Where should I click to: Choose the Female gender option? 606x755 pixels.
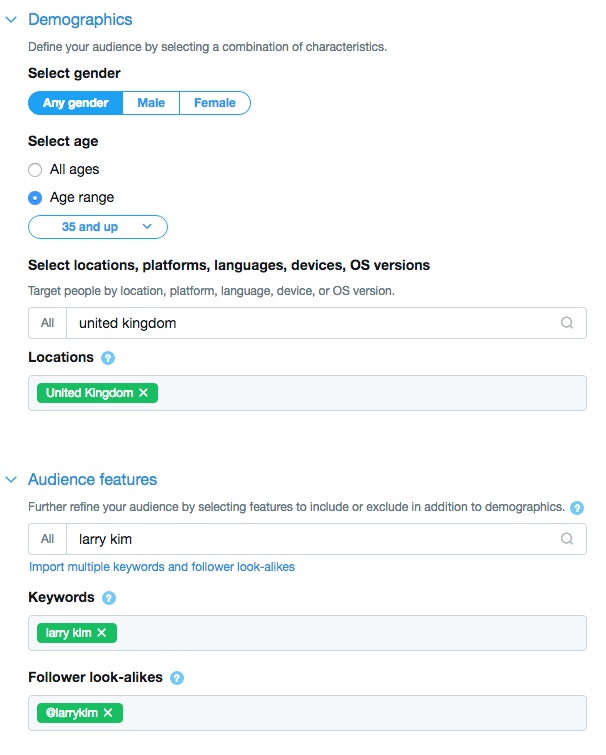pos(215,103)
